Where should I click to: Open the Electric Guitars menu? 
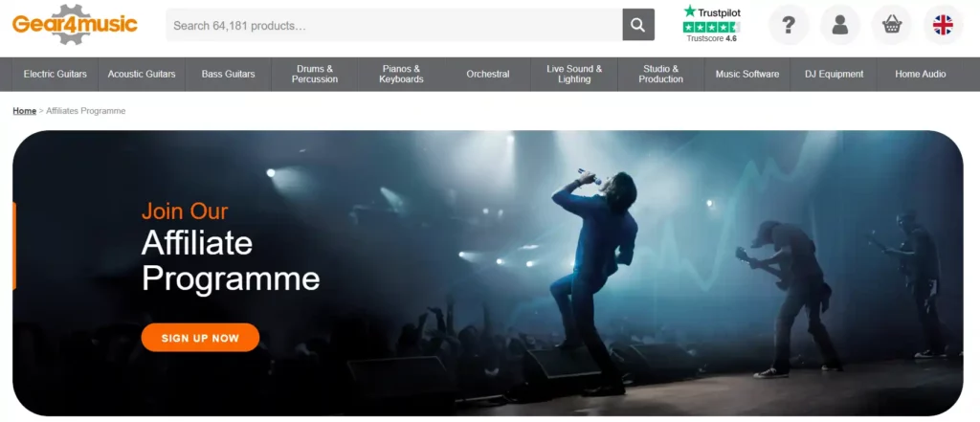55,74
